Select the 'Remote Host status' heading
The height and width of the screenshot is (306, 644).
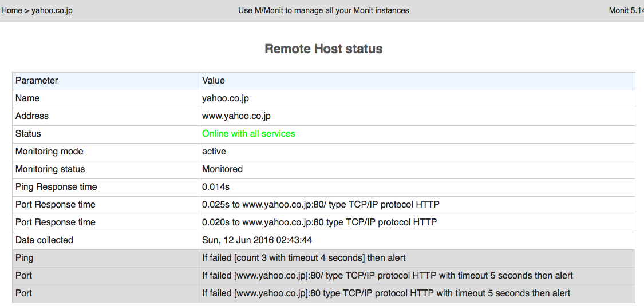click(323, 49)
